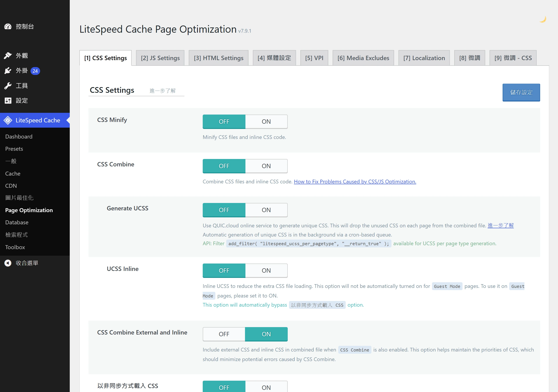Open the [3] HTML Settings tab
This screenshot has width=558, height=392.
pos(218,58)
